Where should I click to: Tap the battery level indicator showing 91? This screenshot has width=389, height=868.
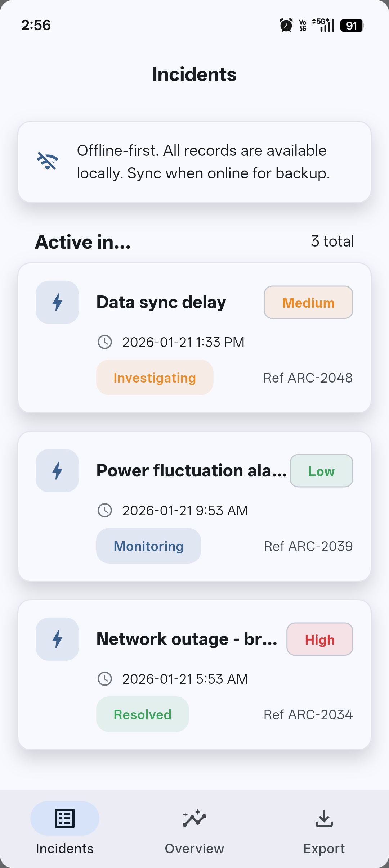(x=352, y=26)
